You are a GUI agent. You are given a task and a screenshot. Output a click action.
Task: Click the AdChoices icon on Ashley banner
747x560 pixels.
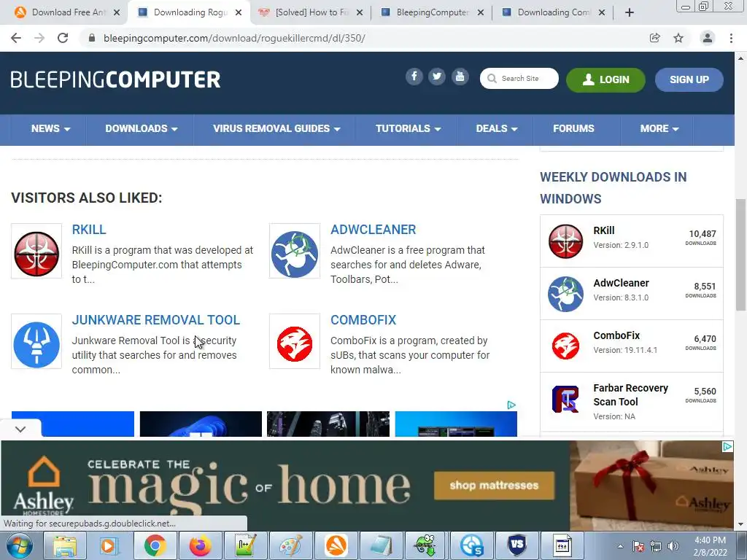(x=727, y=447)
